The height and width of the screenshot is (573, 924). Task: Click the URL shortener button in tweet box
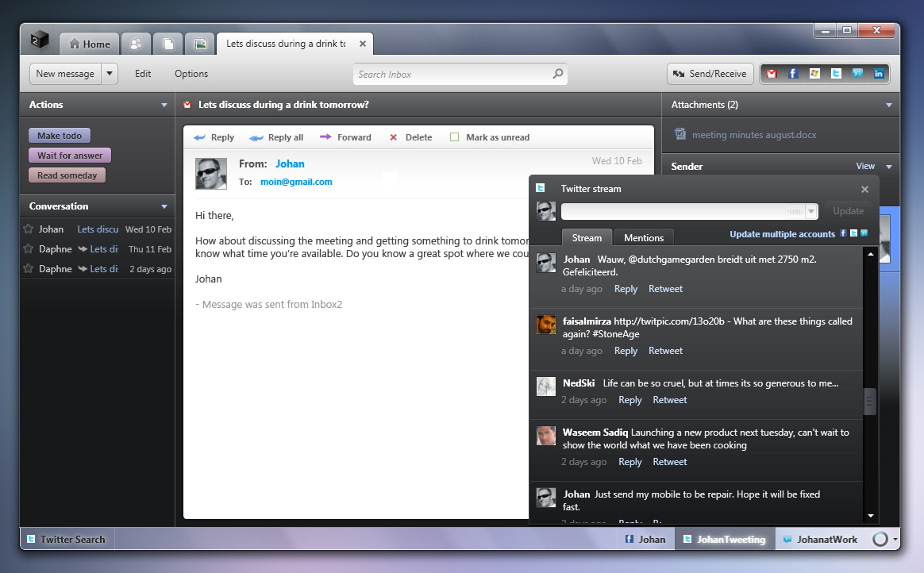(x=795, y=211)
